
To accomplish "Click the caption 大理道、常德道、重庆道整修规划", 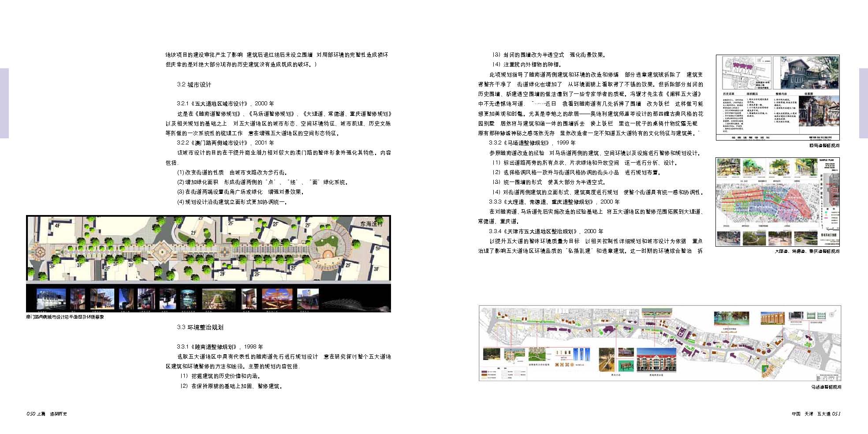I will (x=806, y=251).
